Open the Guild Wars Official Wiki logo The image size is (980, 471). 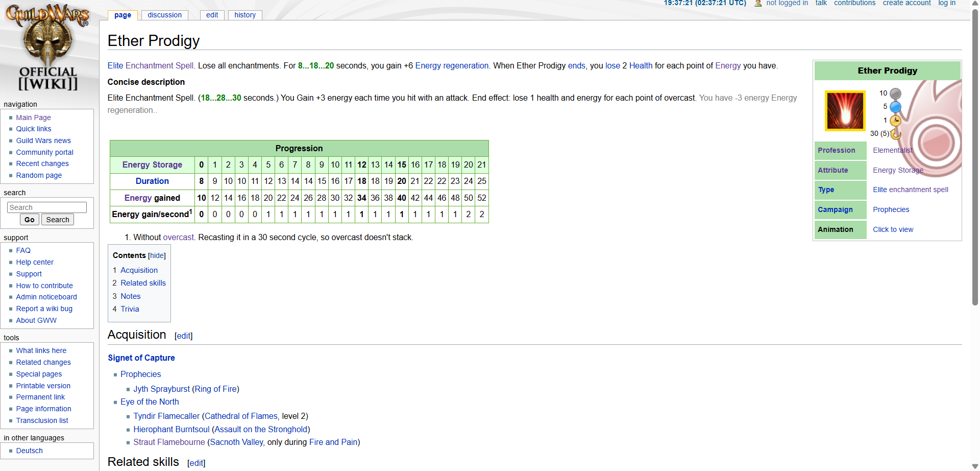point(47,48)
